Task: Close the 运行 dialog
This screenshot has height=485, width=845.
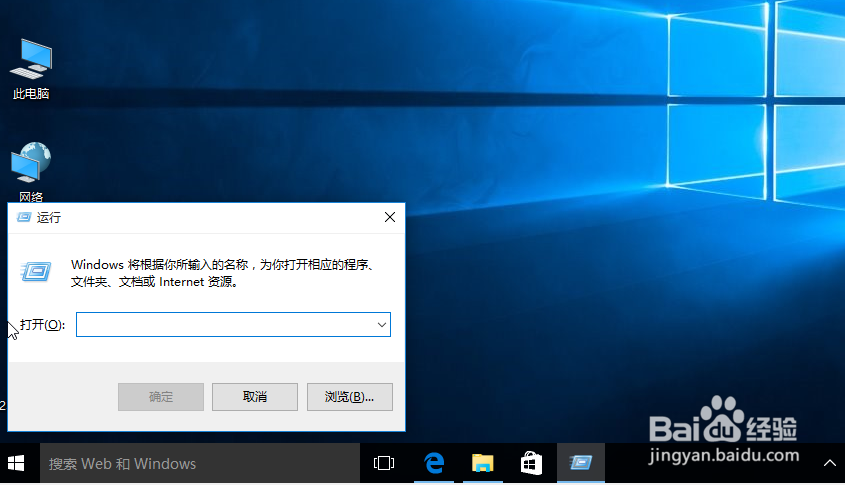Action: (390, 217)
